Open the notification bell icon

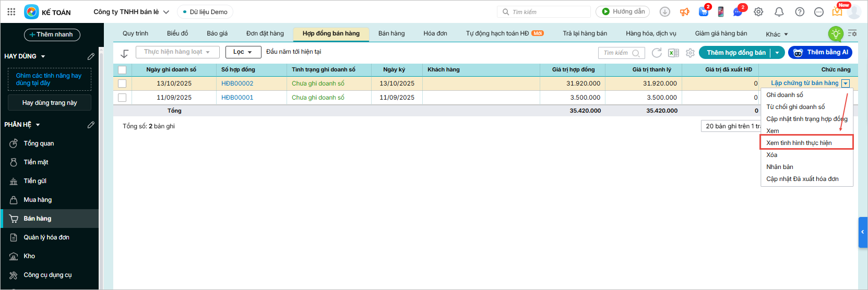pyautogui.click(x=779, y=11)
